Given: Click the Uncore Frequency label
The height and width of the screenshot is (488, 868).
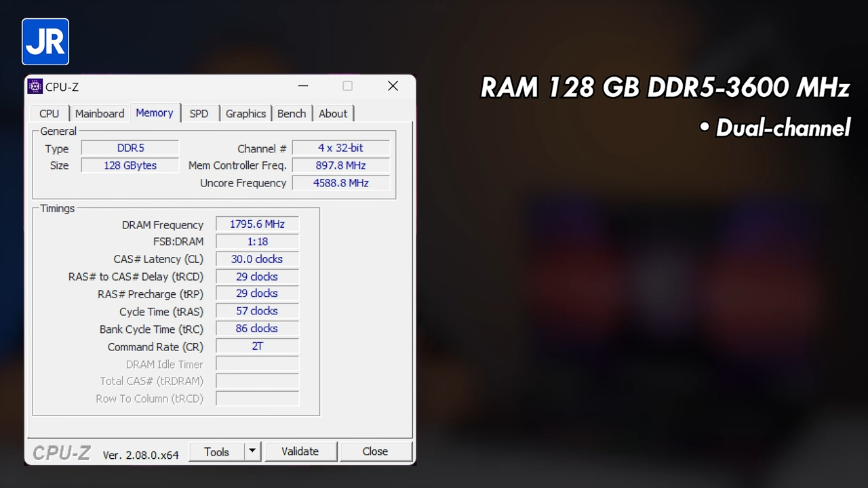Looking at the screenshot, I should [x=243, y=183].
